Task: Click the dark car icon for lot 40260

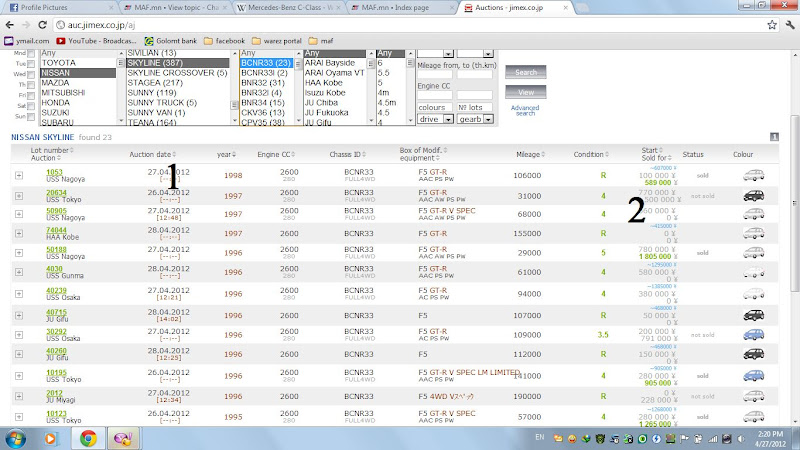Action: (754, 354)
